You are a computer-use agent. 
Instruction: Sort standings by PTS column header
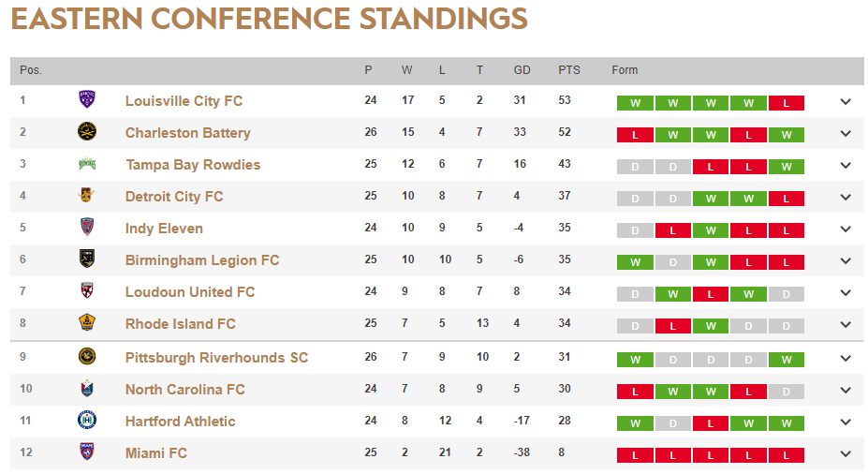(569, 70)
